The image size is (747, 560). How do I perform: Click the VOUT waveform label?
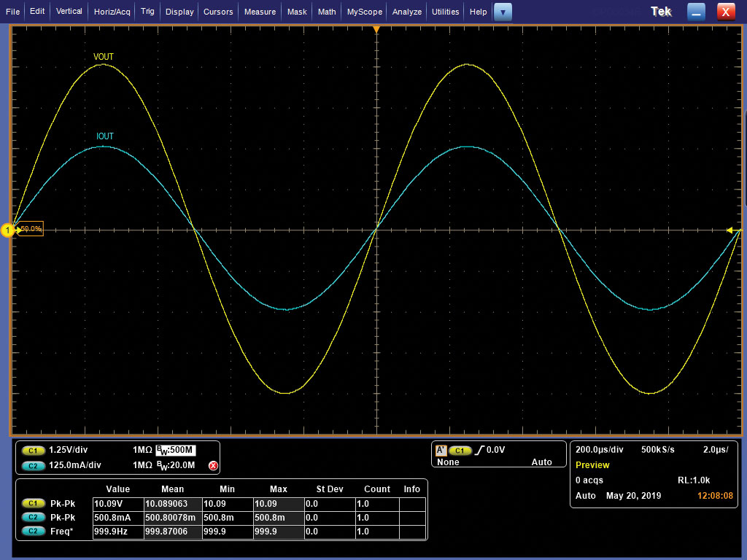(x=104, y=57)
